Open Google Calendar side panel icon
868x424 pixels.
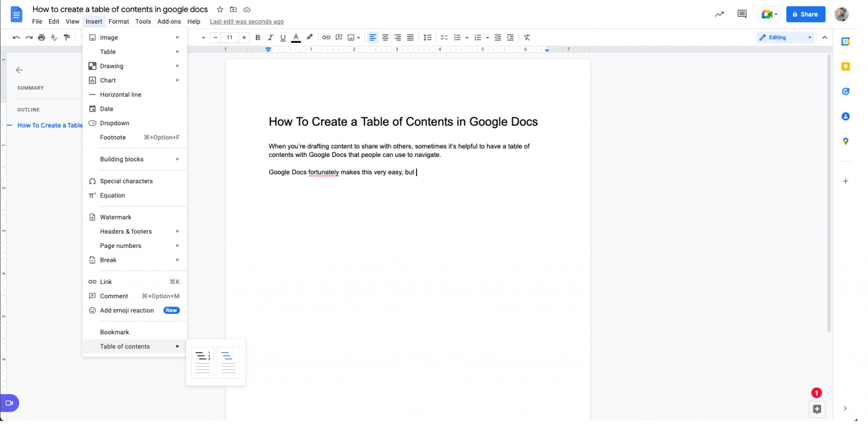click(x=845, y=42)
